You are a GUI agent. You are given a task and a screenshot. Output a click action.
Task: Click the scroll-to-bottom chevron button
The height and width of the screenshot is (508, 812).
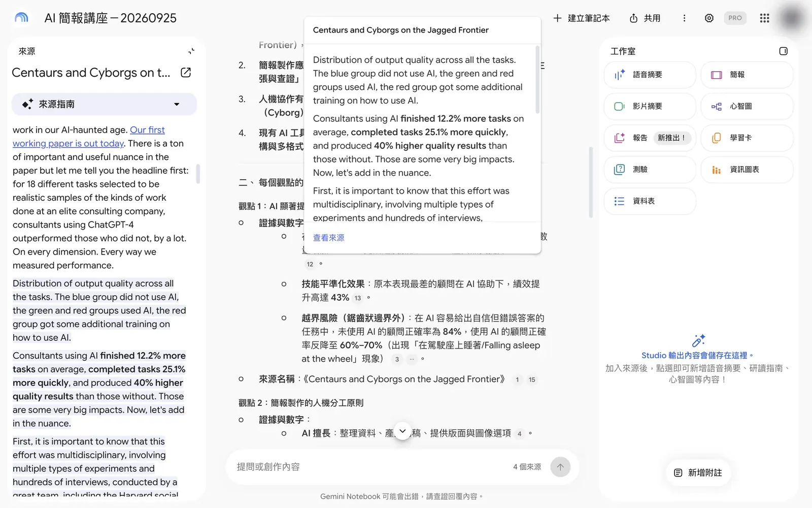(402, 431)
